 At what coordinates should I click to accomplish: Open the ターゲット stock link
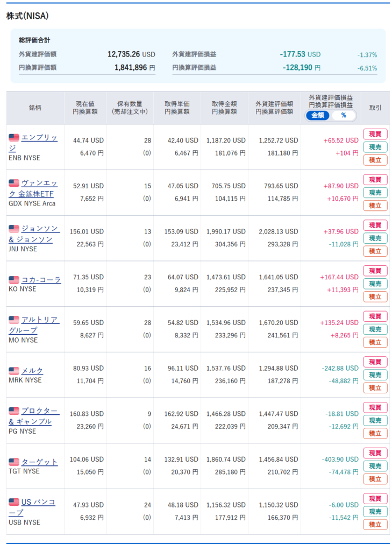pos(39,462)
